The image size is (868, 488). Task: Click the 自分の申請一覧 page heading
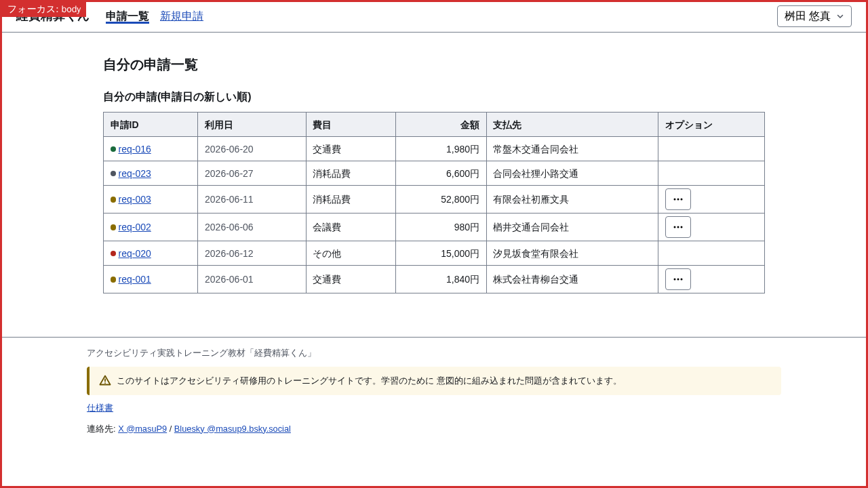point(150,65)
